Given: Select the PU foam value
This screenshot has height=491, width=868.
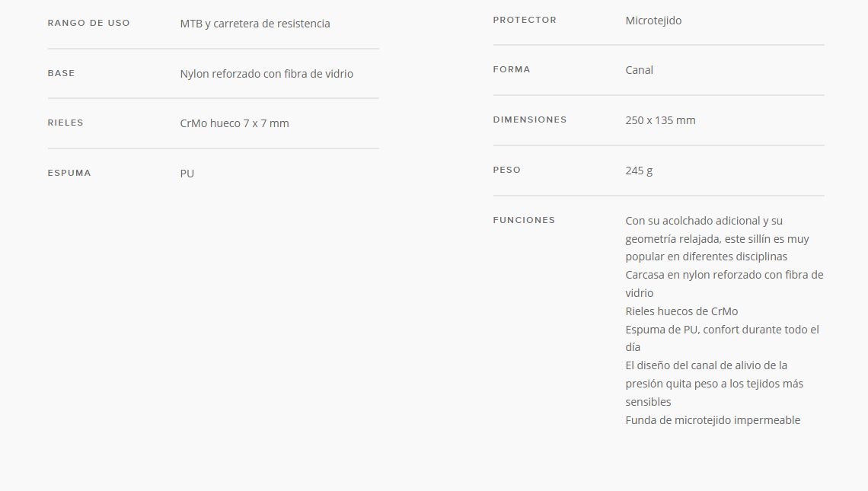Looking at the screenshot, I should (187, 174).
